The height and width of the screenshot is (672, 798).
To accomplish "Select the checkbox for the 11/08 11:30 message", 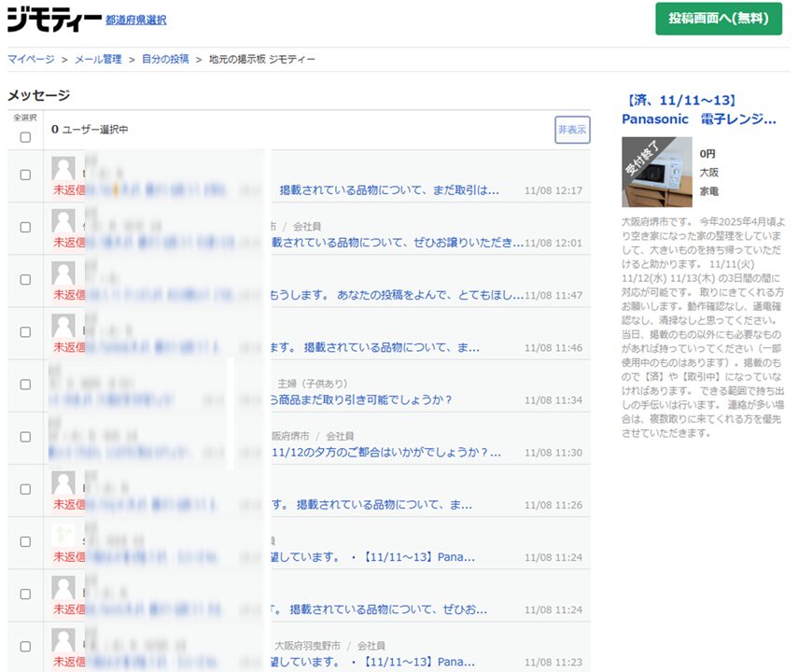I will click(25, 436).
